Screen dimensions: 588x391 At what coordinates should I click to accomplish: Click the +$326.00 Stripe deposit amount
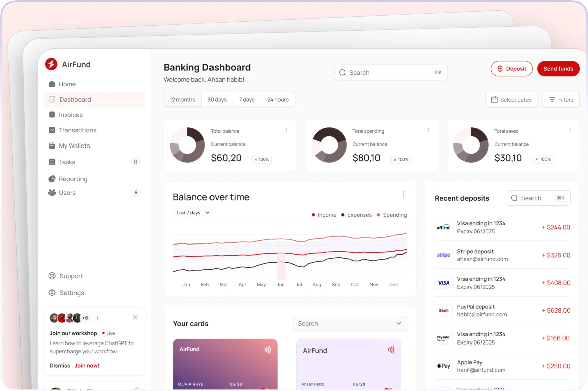point(556,255)
